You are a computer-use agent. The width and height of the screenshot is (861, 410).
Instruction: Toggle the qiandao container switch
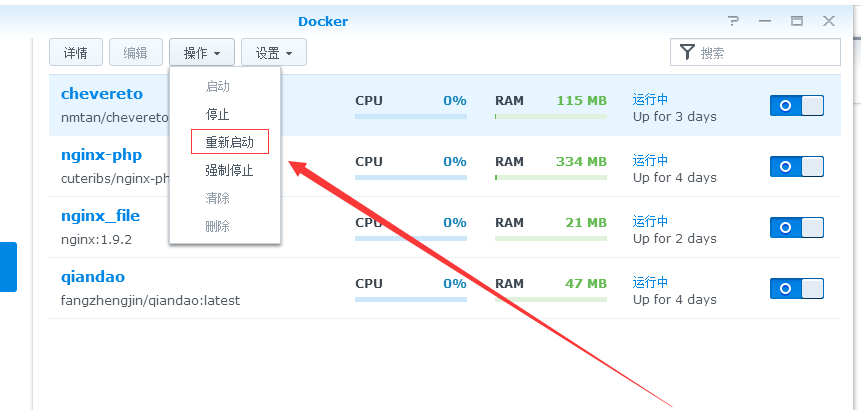pyautogui.click(x=797, y=288)
